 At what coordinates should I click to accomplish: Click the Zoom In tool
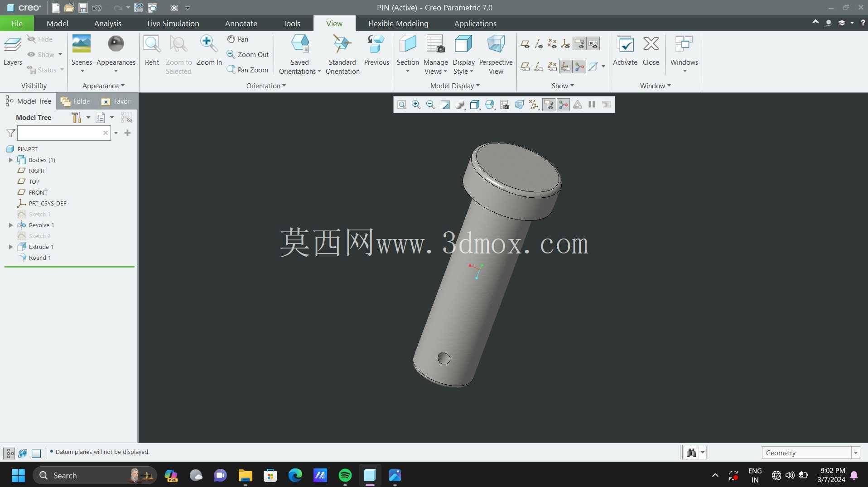209,51
